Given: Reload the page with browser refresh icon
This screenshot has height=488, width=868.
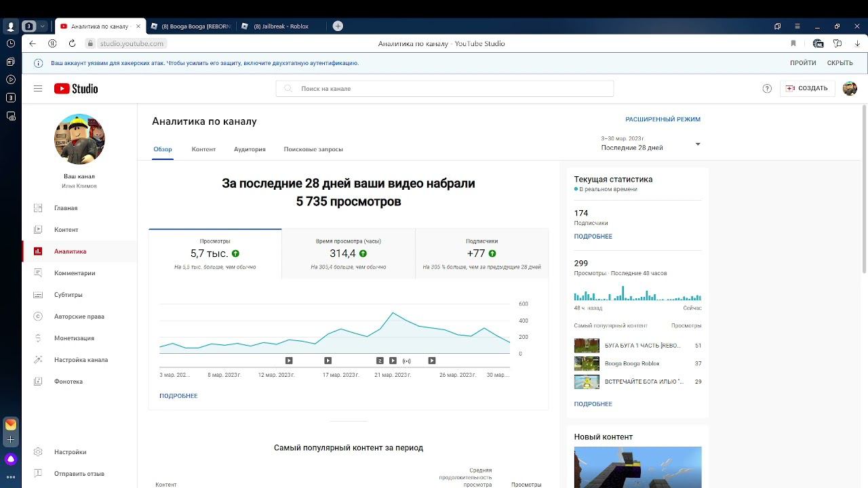Looking at the screenshot, I should coord(72,43).
